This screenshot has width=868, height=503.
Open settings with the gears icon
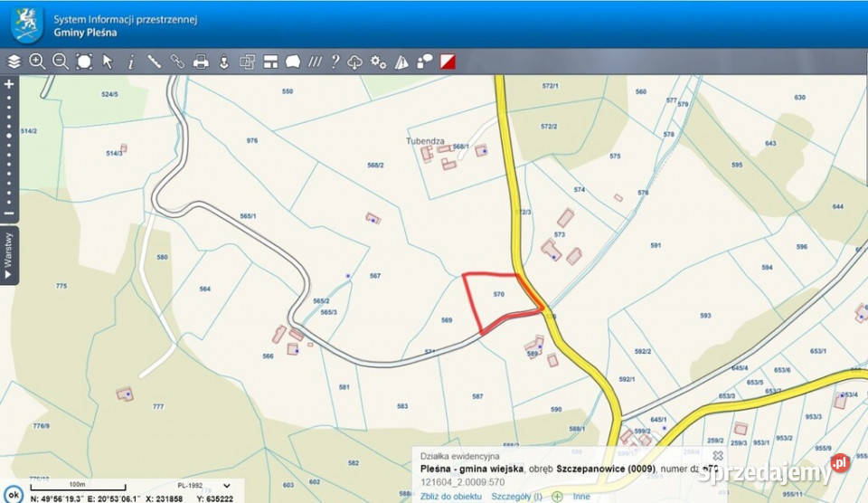[379, 62]
